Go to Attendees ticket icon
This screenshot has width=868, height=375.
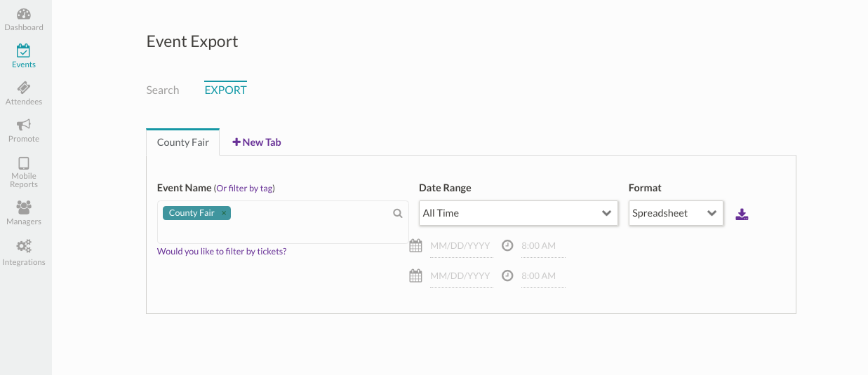24,93
